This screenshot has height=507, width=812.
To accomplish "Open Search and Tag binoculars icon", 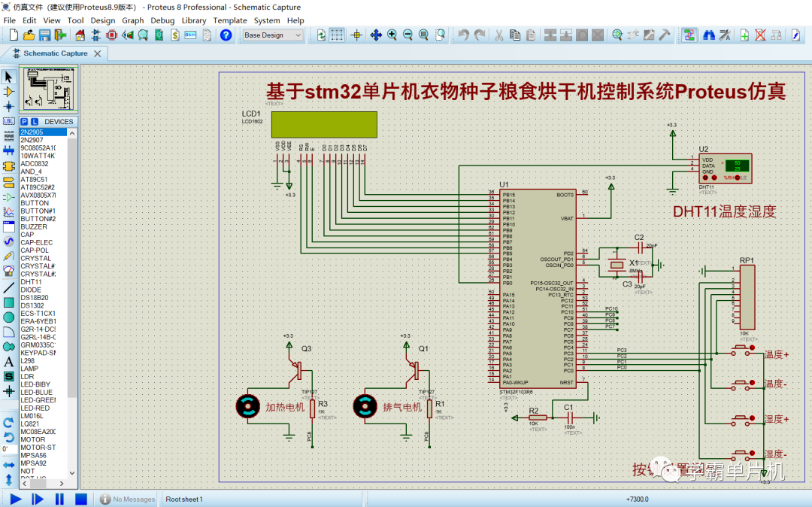I will pos(709,35).
